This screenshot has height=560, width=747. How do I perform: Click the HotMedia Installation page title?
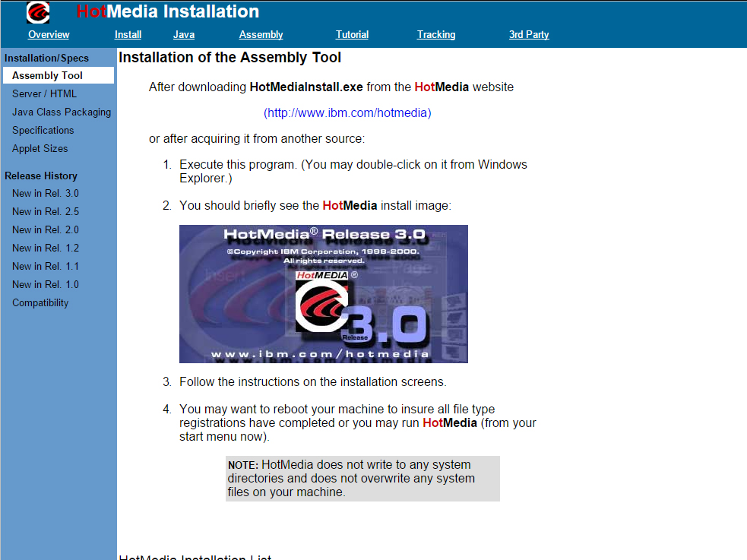coord(168,11)
